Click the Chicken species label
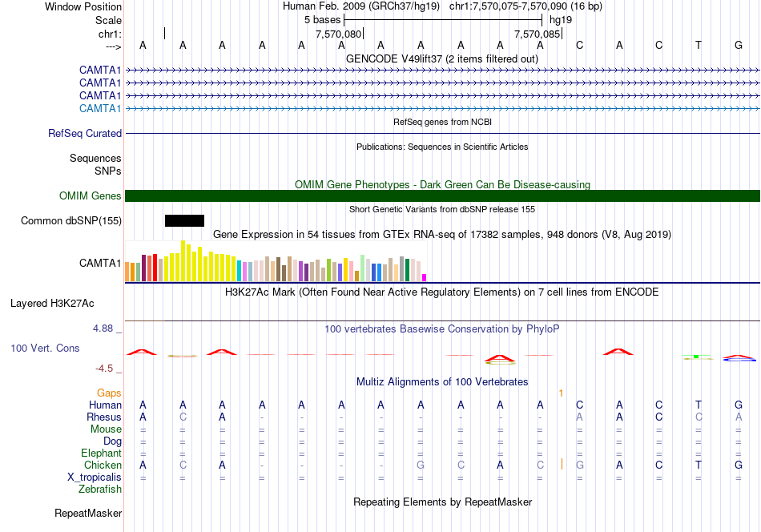Screen dimensions: 761x532 click(103, 465)
